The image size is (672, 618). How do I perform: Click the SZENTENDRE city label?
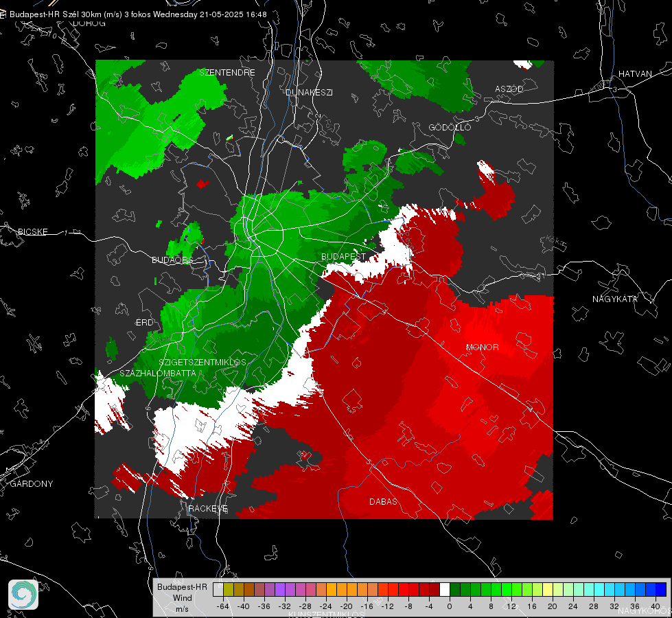coord(227,73)
